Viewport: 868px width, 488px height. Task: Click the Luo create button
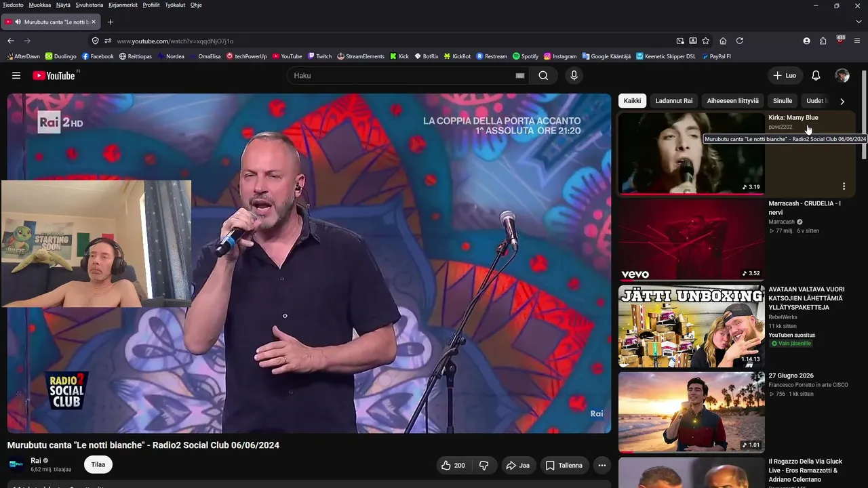tap(785, 76)
